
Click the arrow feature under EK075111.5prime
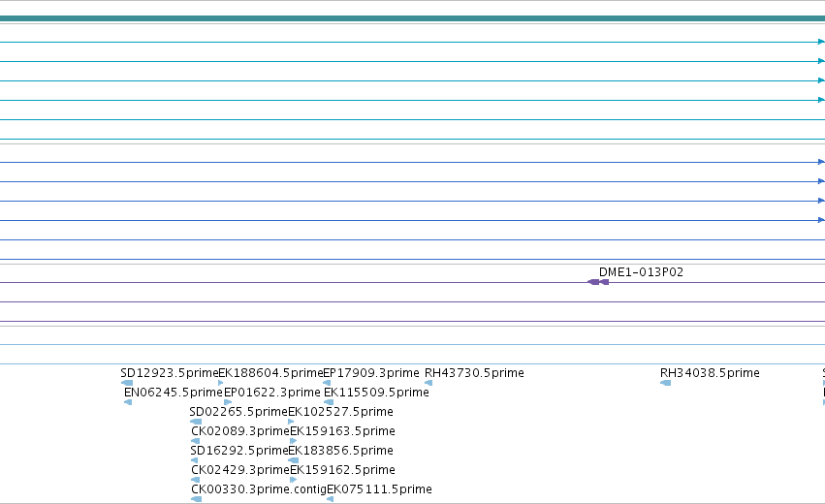pos(330,500)
